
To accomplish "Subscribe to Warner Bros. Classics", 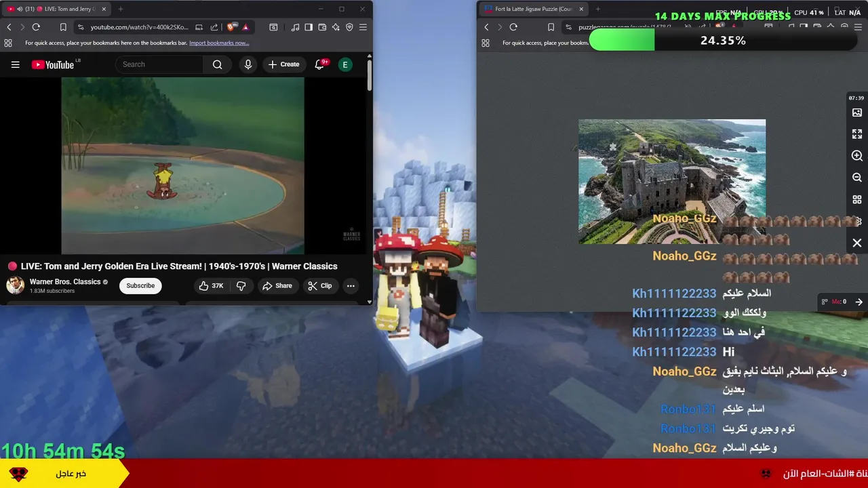I will [140, 286].
